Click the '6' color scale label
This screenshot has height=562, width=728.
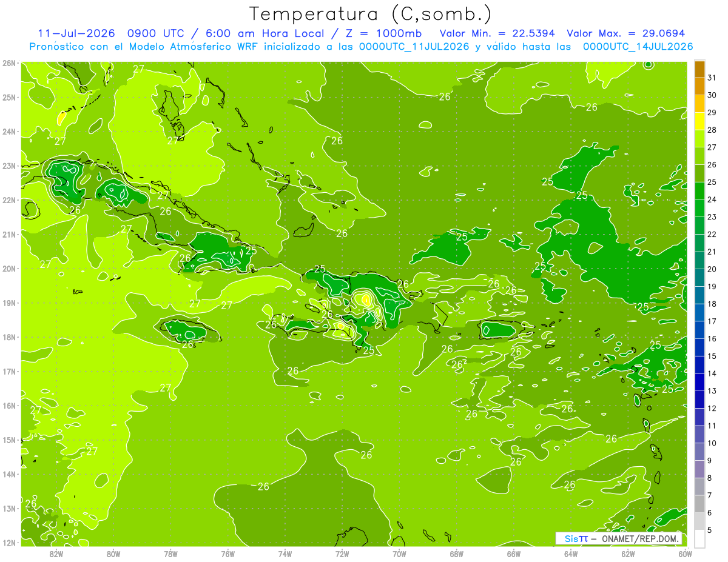710,512
